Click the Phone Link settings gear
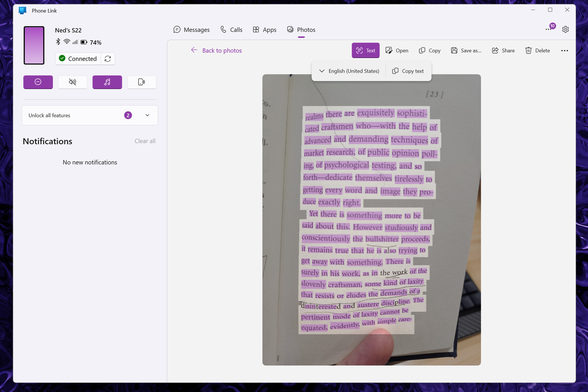Viewport: 588px width, 392px height. pos(566,29)
